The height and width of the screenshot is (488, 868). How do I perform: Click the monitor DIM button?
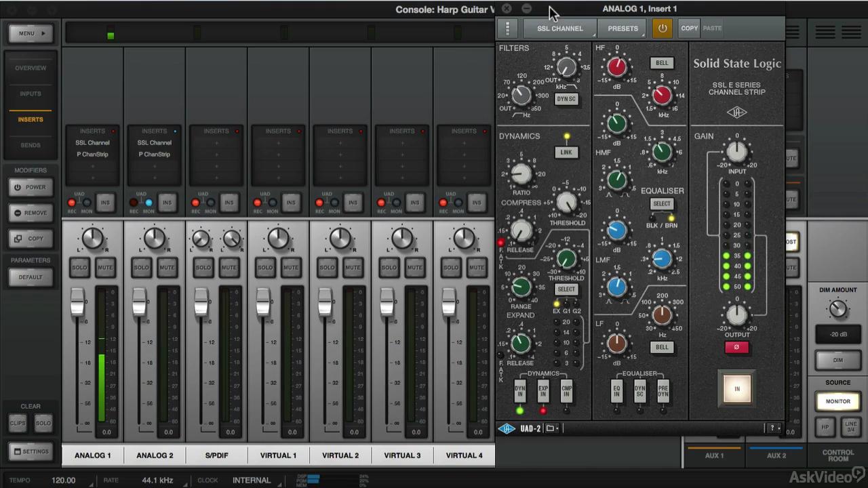click(x=838, y=361)
